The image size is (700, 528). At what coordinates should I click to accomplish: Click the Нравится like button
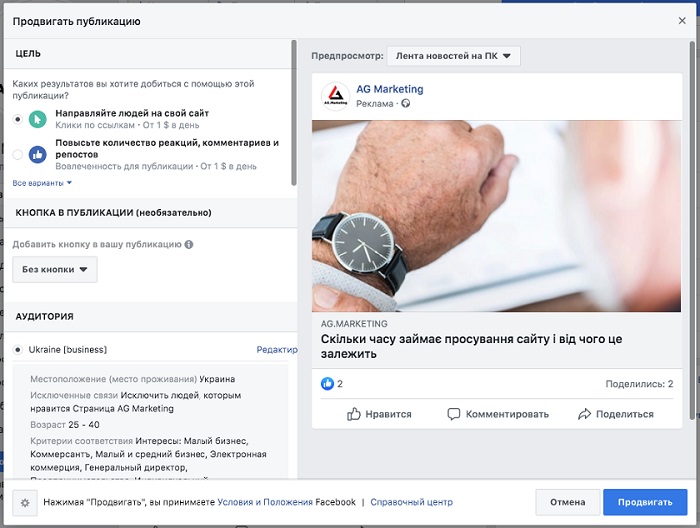coord(379,414)
